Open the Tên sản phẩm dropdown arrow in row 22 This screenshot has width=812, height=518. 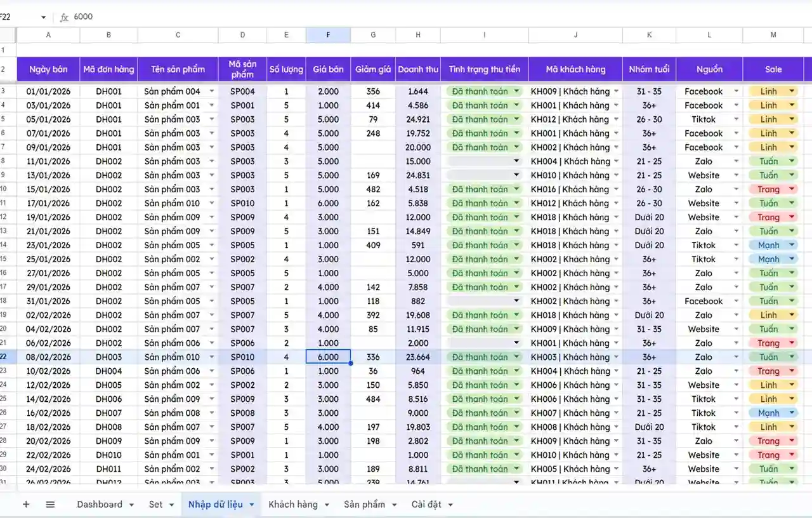[x=212, y=357]
